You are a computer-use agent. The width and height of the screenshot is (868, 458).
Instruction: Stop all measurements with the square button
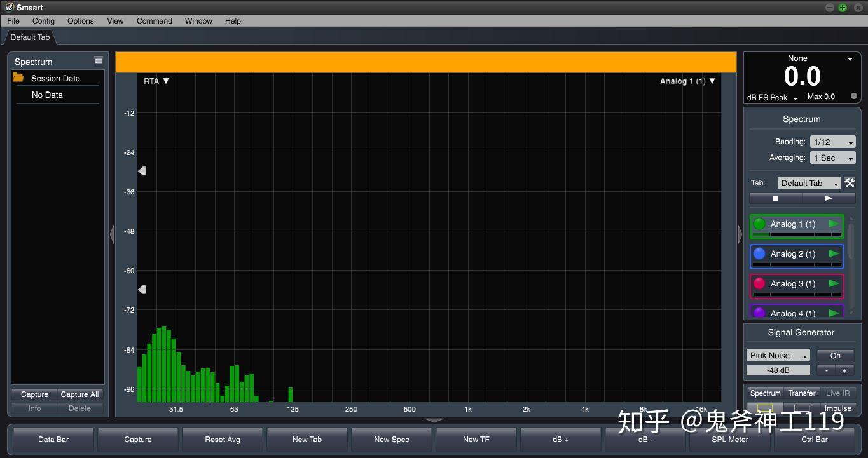[x=776, y=198]
